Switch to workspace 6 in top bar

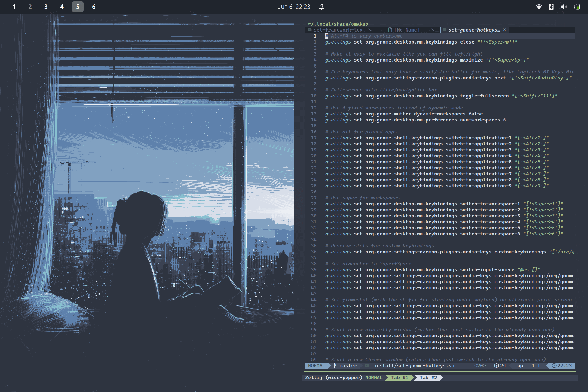(94, 7)
